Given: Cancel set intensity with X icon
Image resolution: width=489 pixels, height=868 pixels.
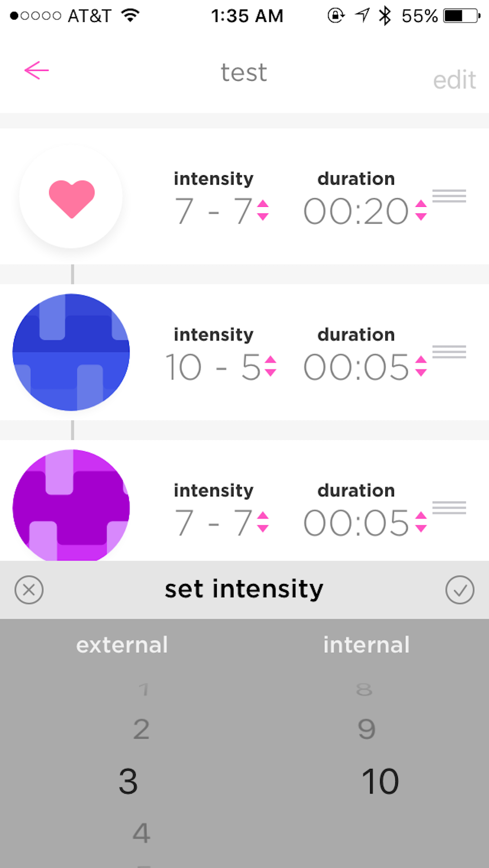Looking at the screenshot, I should point(29,590).
